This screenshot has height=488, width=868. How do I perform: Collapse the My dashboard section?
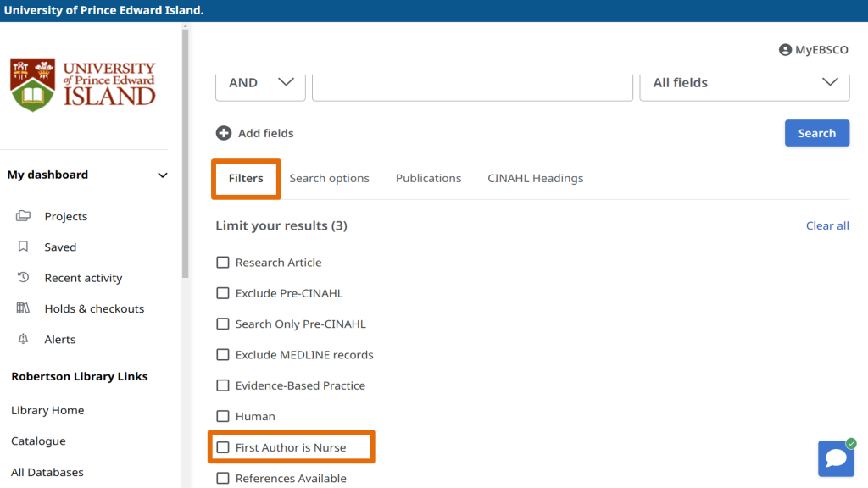click(163, 175)
